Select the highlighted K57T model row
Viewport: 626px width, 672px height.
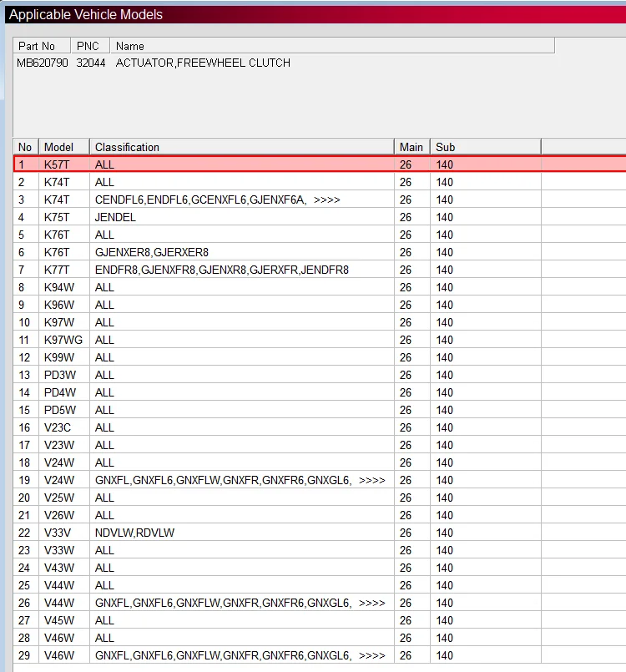(x=57, y=164)
